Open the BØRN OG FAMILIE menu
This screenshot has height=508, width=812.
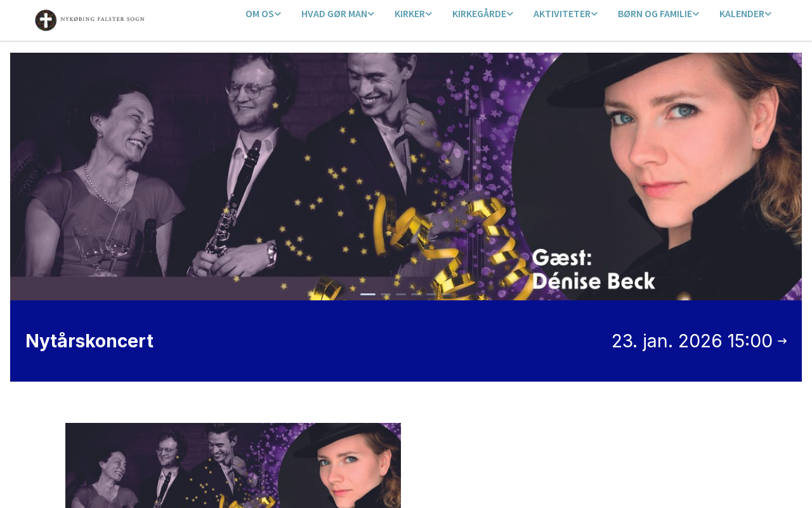[658, 14]
